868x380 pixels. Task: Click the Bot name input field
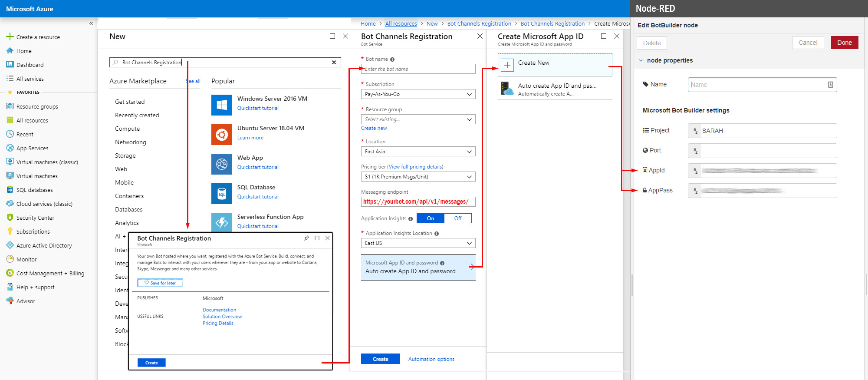(x=418, y=69)
